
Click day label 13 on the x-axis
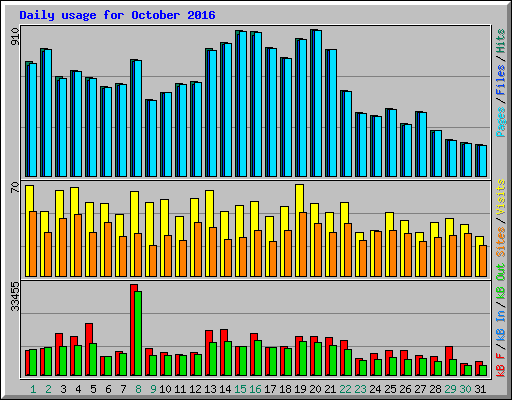(x=210, y=389)
